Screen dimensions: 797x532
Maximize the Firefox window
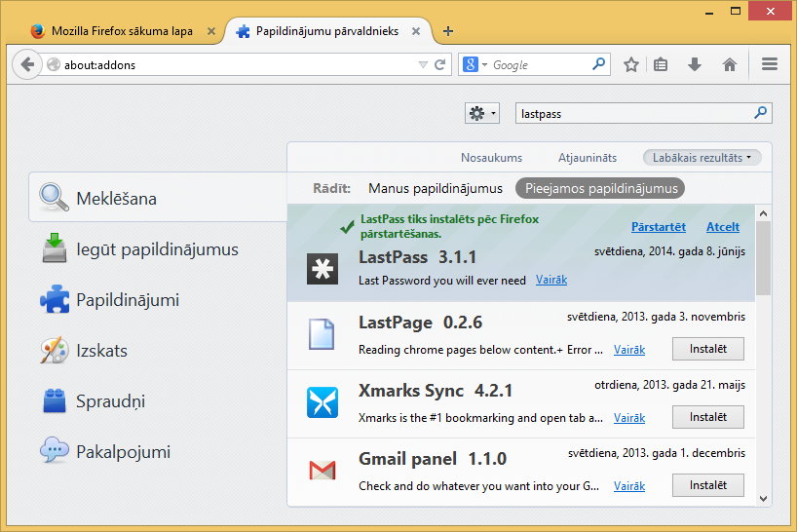click(736, 11)
